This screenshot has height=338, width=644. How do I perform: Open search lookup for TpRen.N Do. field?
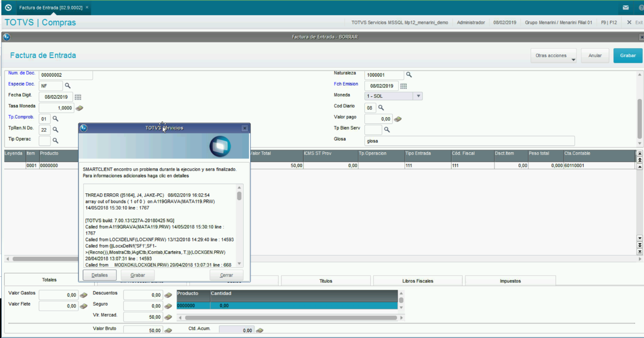click(x=55, y=130)
